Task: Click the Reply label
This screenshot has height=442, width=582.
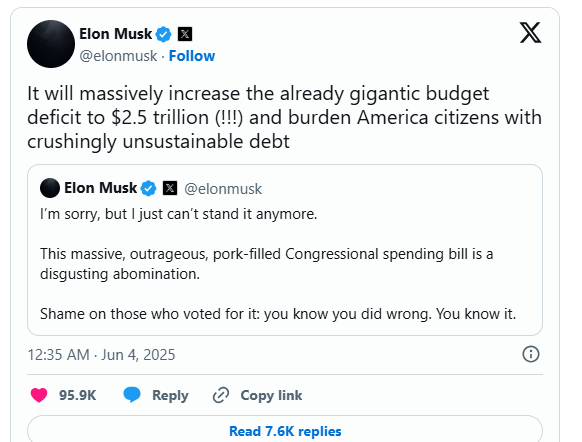Action: tap(170, 396)
